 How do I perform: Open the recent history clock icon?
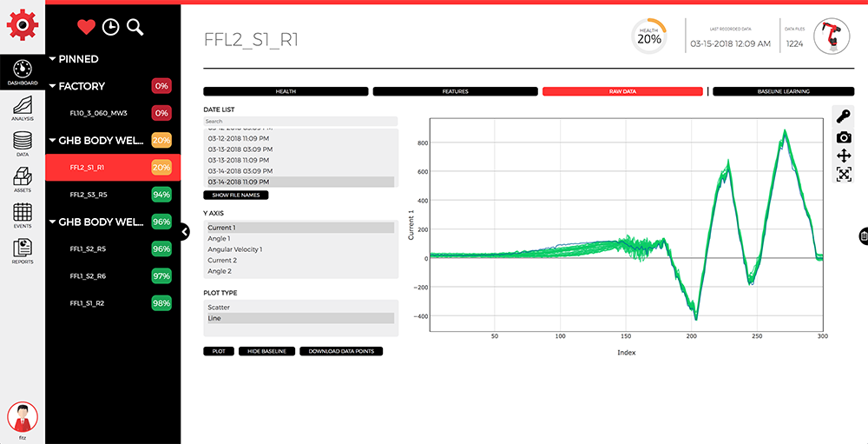pos(110,27)
